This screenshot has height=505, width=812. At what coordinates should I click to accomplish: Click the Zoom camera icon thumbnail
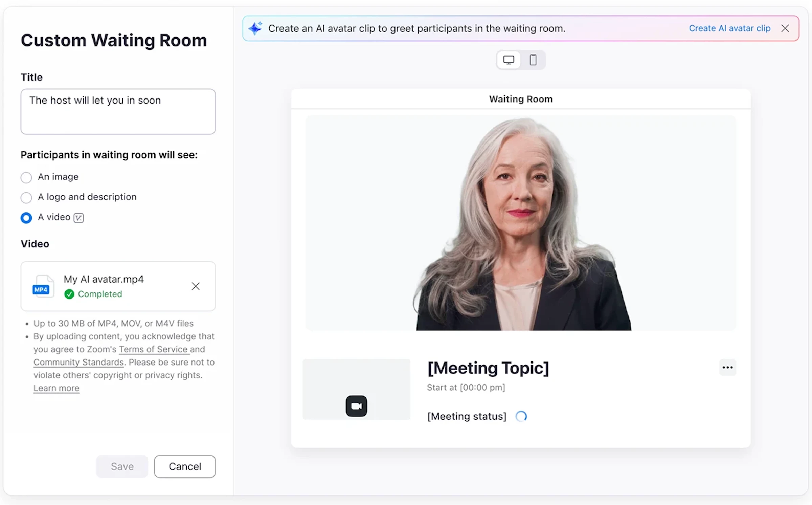pos(356,405)
